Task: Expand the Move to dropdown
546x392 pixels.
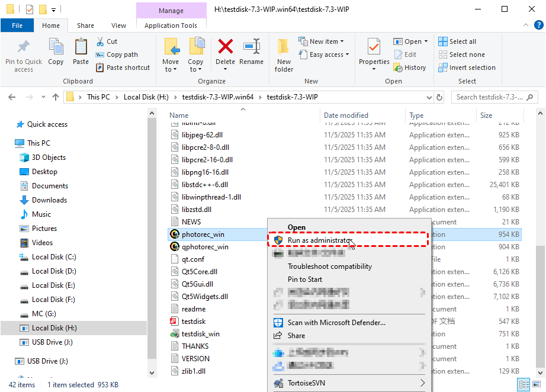Action: coord(171,69)
